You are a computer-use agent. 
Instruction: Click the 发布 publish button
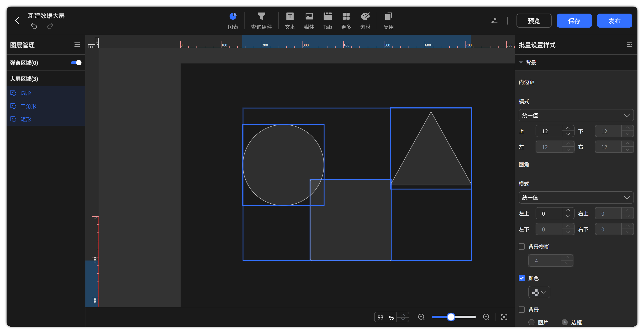point(614,21)
